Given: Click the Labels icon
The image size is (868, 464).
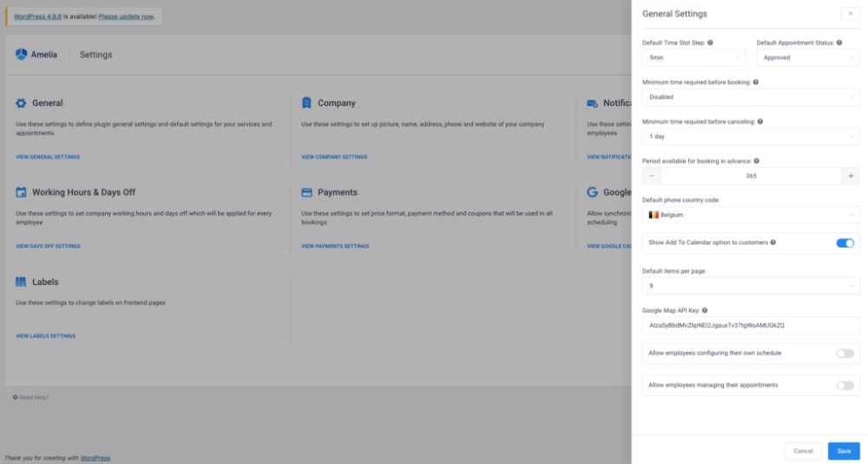Looking at the screenshot, I should point(21,282).
